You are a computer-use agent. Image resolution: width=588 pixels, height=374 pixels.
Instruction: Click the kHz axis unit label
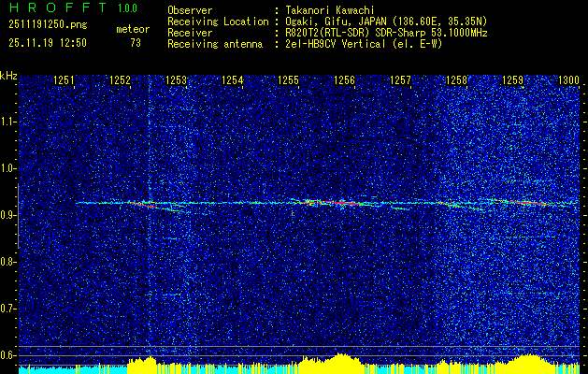click(x=8, y=76)
